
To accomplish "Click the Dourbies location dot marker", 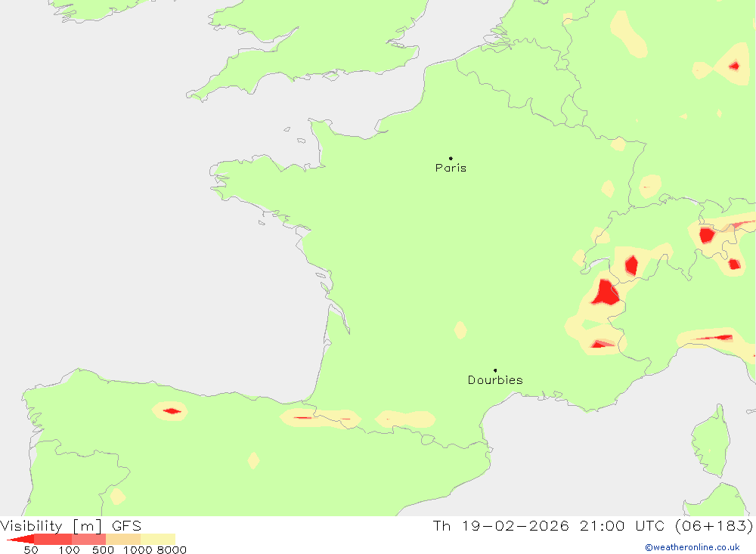I will tap(495, 370).
